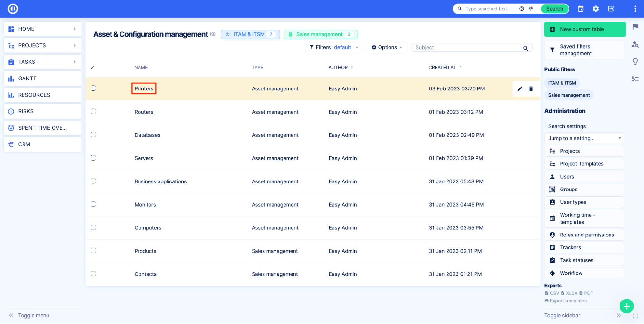Open the edit pencil for Printers
The height and width of the screenshot is (324, 644).
(x=519, y=88)
